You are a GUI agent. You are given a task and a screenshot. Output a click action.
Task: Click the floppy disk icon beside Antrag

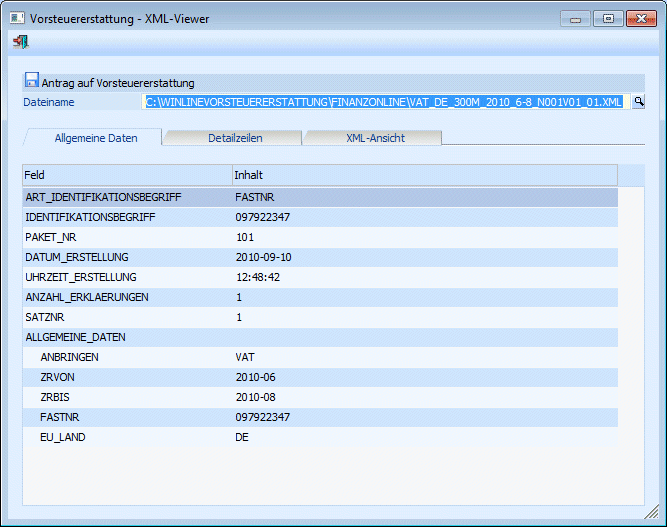[x=31, y=81]
